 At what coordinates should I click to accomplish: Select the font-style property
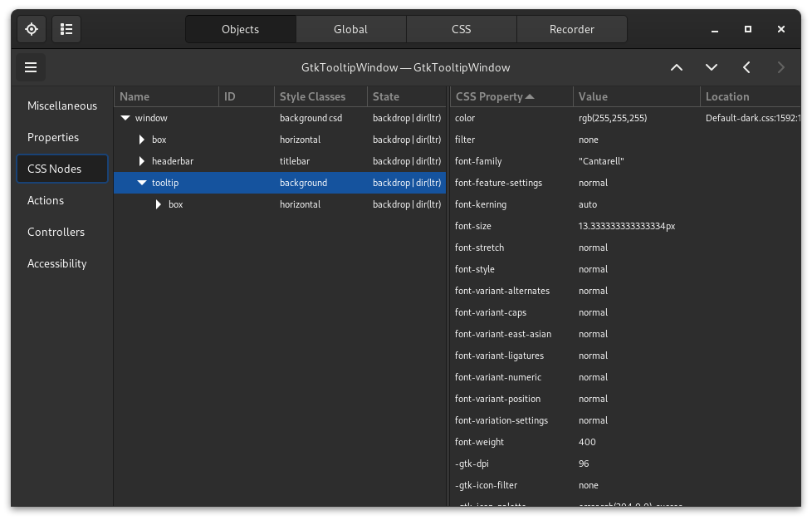(625, 269)
